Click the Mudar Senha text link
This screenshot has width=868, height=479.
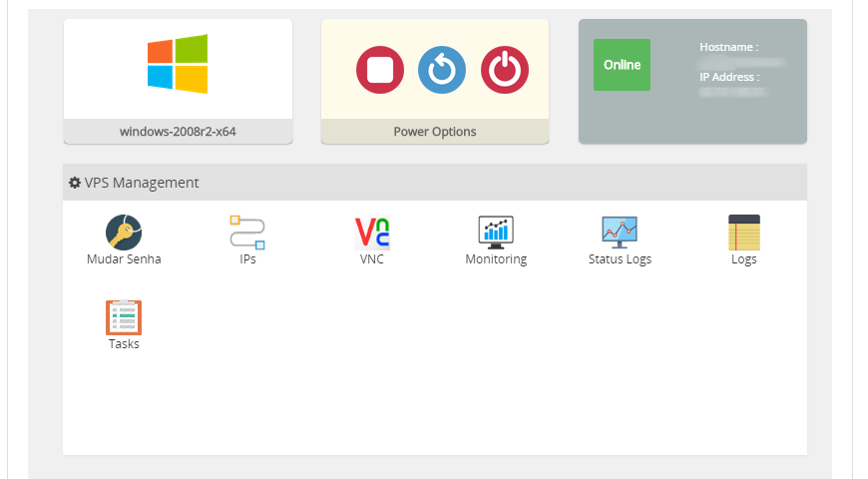tap(124, 259)
